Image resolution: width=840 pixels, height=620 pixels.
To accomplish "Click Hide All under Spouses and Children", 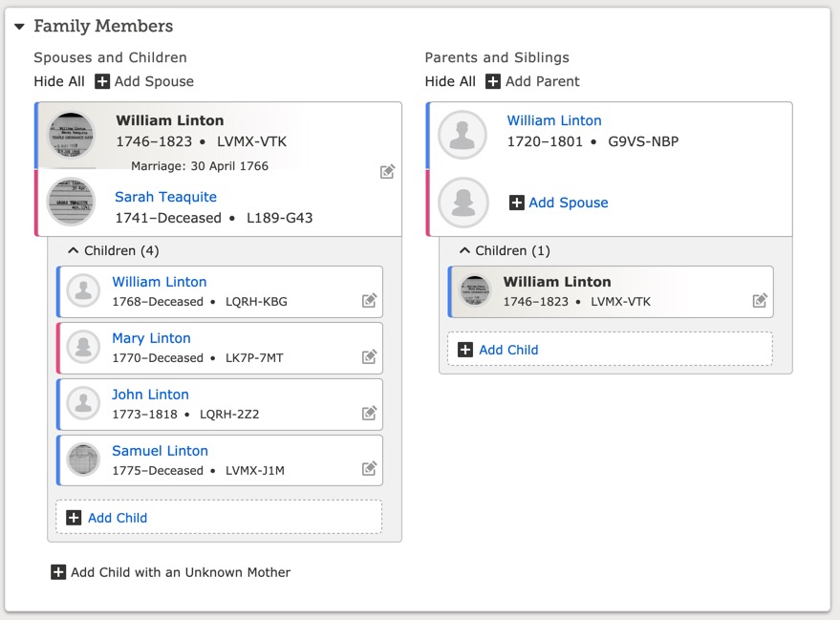I will (x=59, y=81).
